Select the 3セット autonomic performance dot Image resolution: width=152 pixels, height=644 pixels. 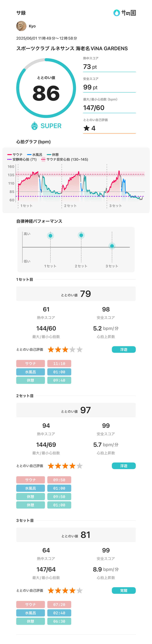coord(112,246)
